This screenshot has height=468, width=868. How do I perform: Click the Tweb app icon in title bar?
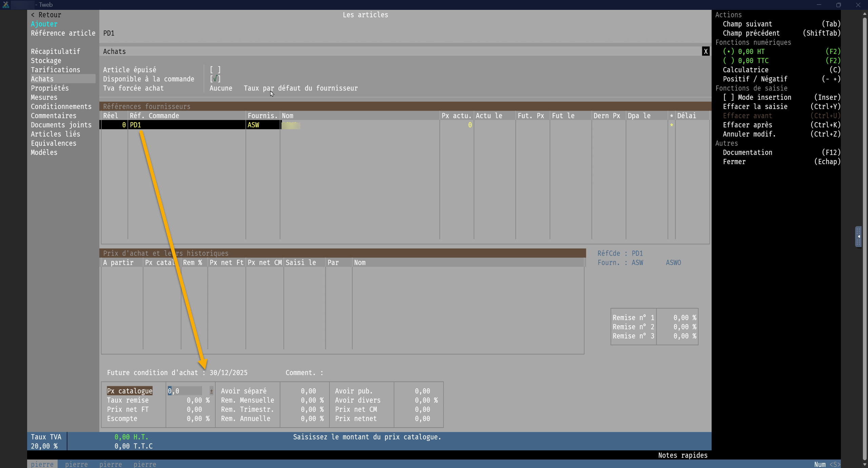click(6, 5)
